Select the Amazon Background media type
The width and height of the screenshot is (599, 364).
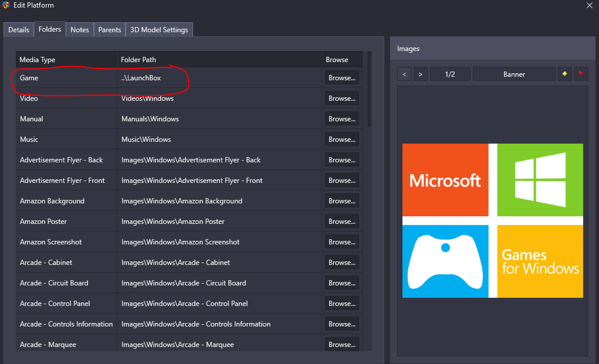click(52, 201)
